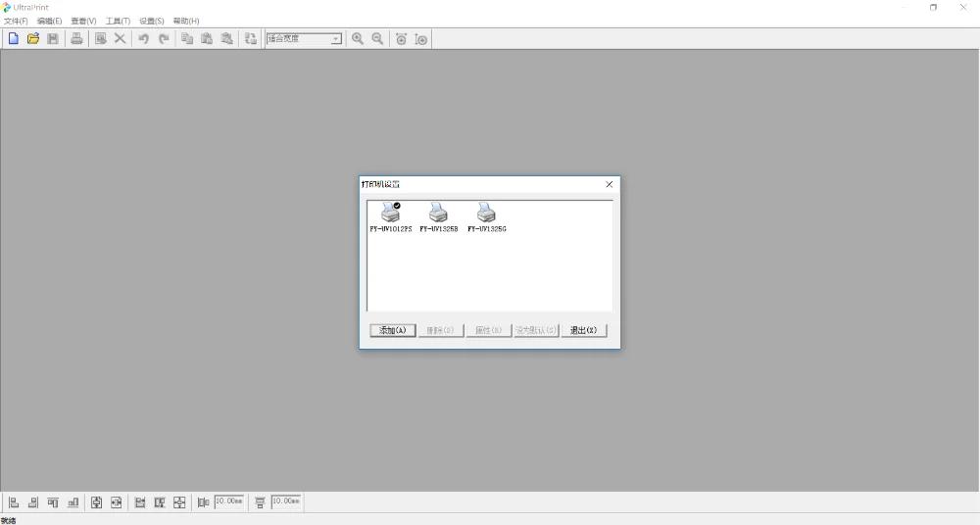The image size is (980, 525).
Task: Create a new file with the blank page icon
Action: pyautogui.click(x=13, y=39)
